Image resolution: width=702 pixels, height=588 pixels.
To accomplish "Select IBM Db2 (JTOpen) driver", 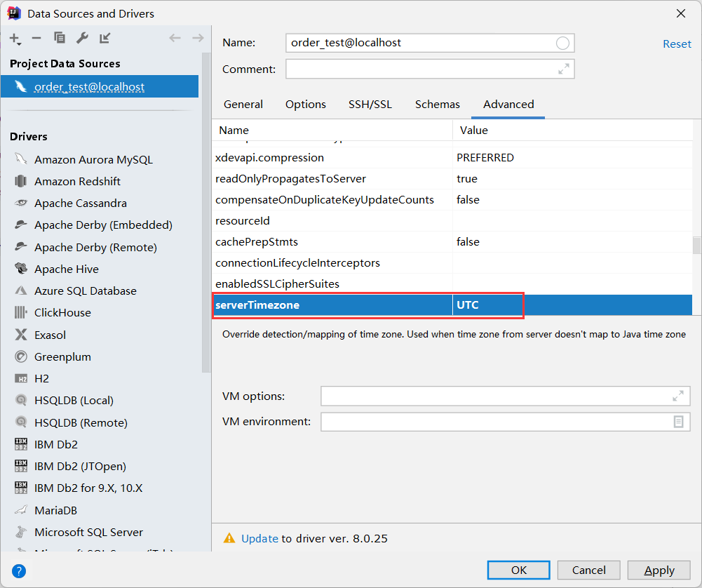I will (x=80, y=467).
